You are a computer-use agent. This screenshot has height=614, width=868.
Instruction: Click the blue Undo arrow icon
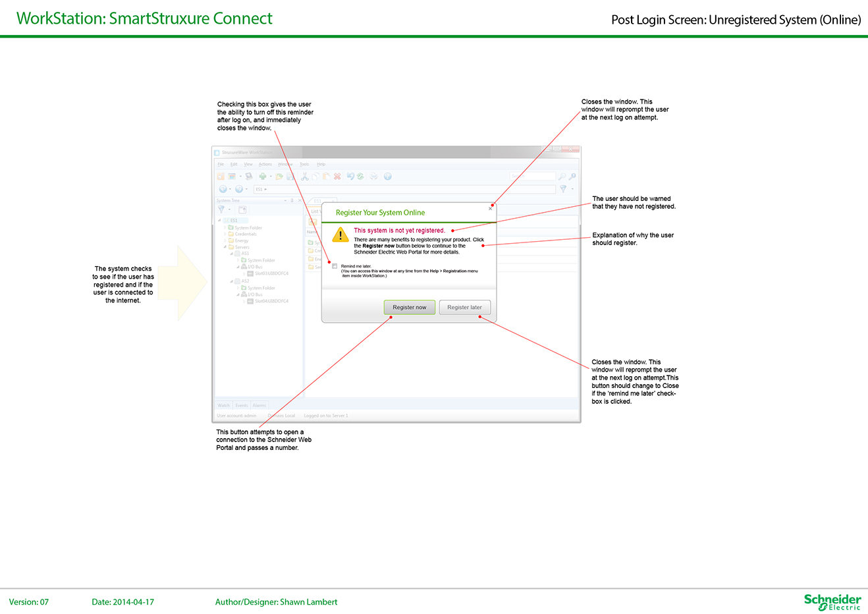pos(350,176)
